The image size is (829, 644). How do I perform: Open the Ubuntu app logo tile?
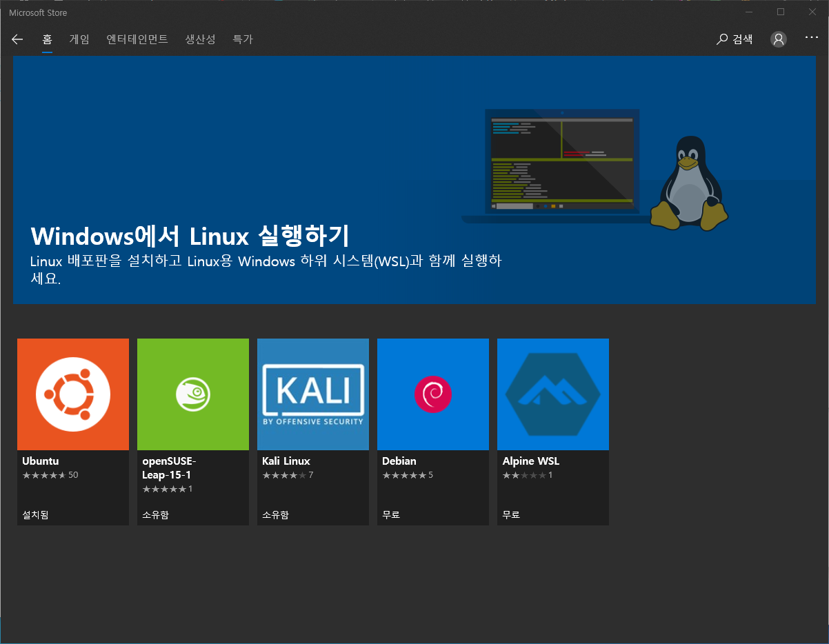click(x=73, y=394)
